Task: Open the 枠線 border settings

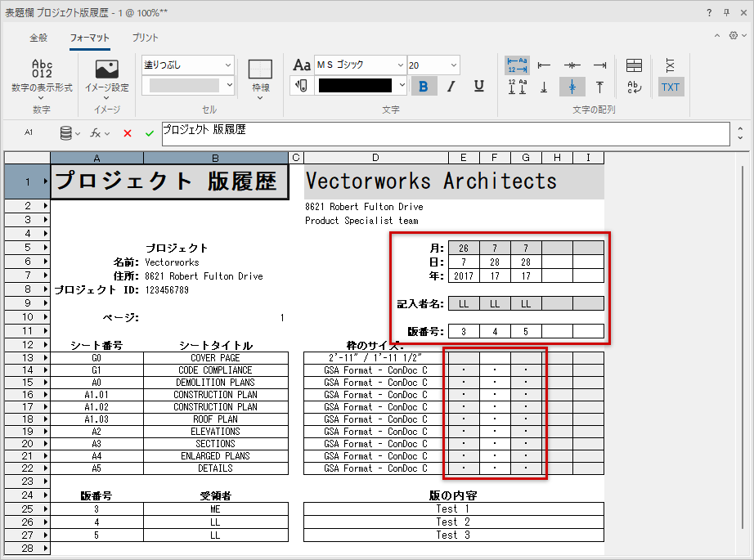Action: (x=260, y=78)
